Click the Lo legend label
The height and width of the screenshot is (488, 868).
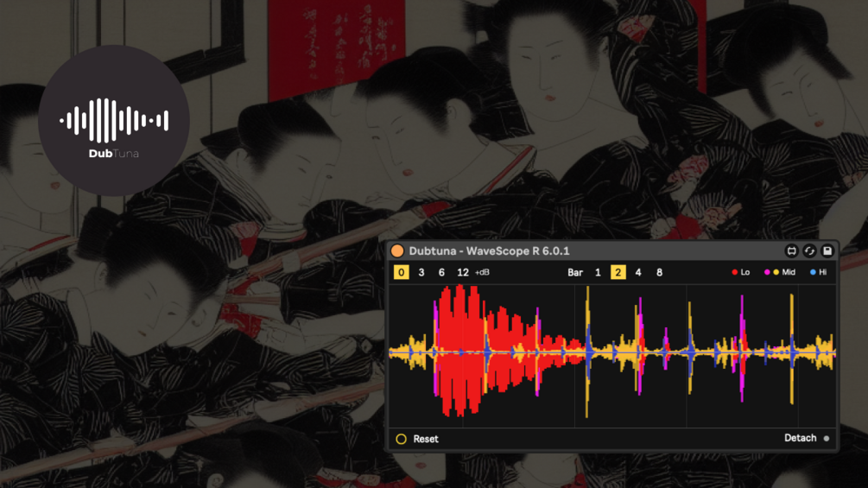click(745, 272)
